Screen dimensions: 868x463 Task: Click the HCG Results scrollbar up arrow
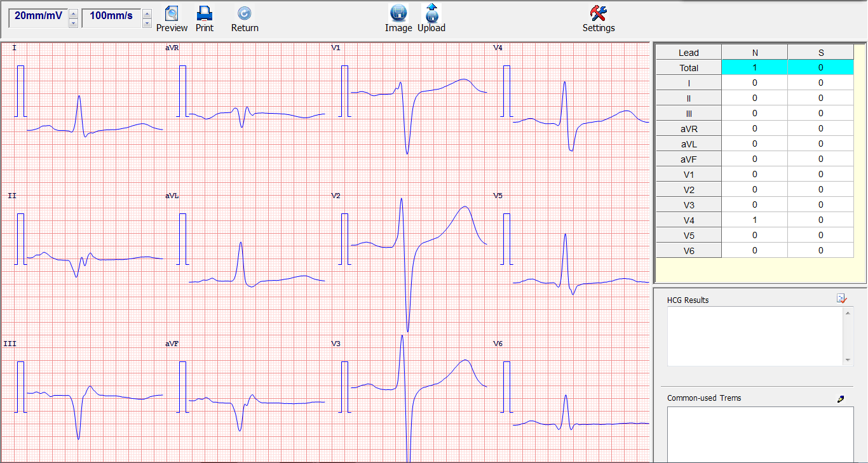pos(848,312)
